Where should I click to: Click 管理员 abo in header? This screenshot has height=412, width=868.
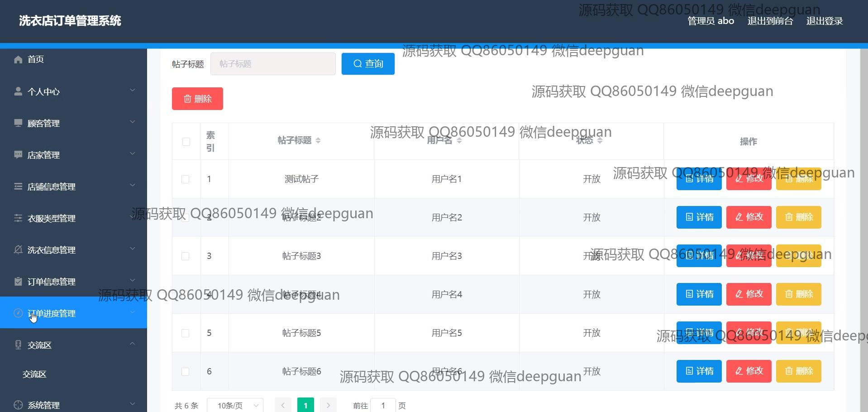pyautogui.click(x=711, y=21)
